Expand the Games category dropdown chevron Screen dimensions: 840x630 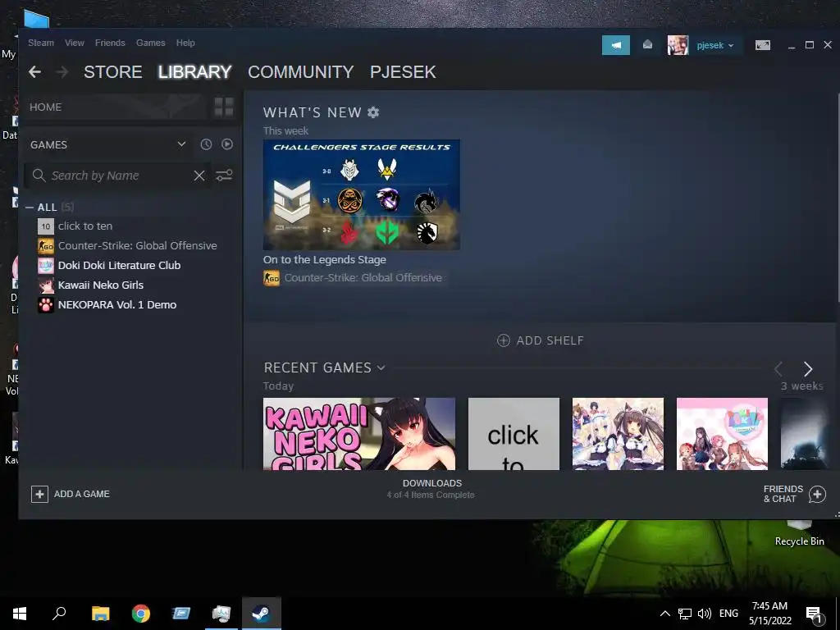tap(181, 144)
